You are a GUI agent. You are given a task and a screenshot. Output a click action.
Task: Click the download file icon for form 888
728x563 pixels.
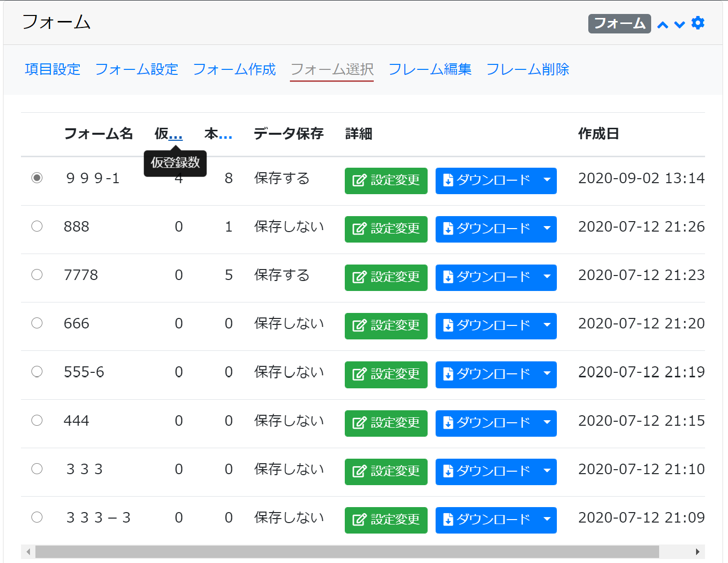tap(449, 229)
